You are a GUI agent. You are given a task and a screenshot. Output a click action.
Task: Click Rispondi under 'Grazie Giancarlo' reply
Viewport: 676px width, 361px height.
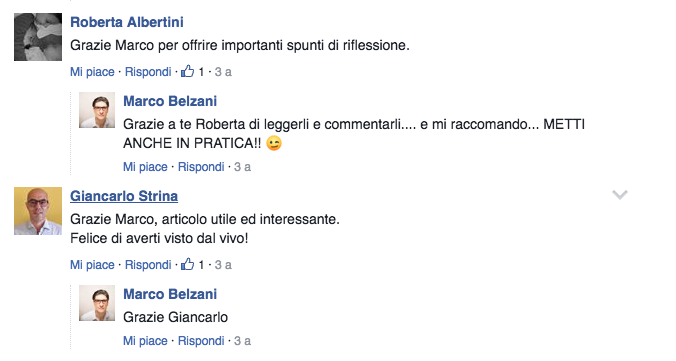pos(201,341)
